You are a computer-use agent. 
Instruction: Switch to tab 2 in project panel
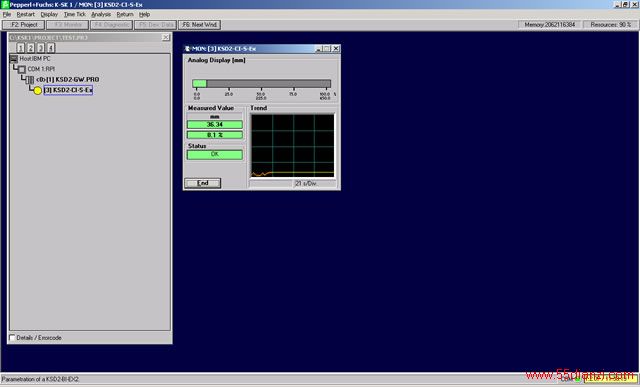(x=31, y=48)
